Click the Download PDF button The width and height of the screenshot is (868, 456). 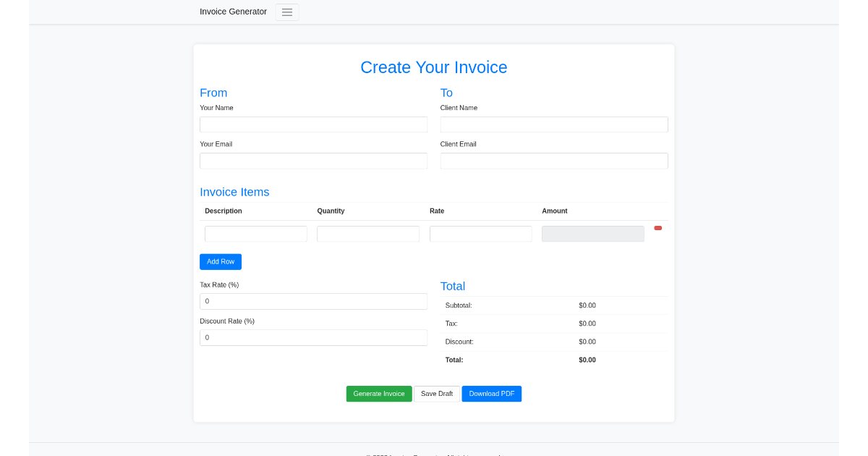coord(491,393)
